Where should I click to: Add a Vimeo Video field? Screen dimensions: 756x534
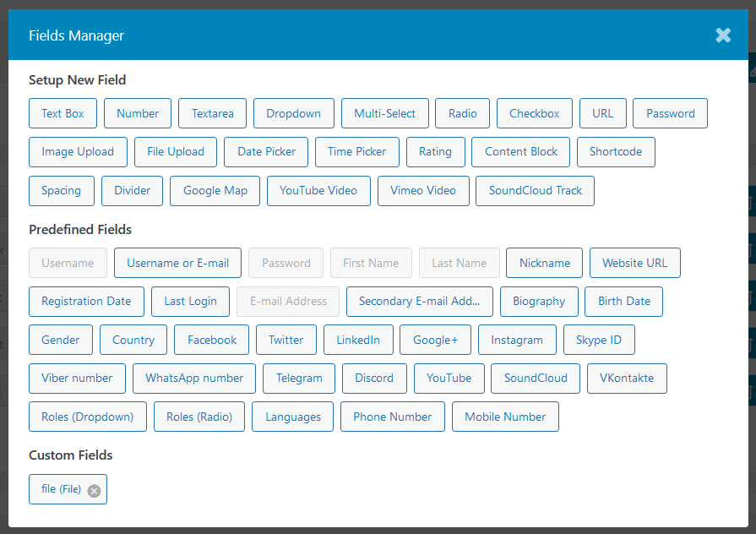pos(423,191)
